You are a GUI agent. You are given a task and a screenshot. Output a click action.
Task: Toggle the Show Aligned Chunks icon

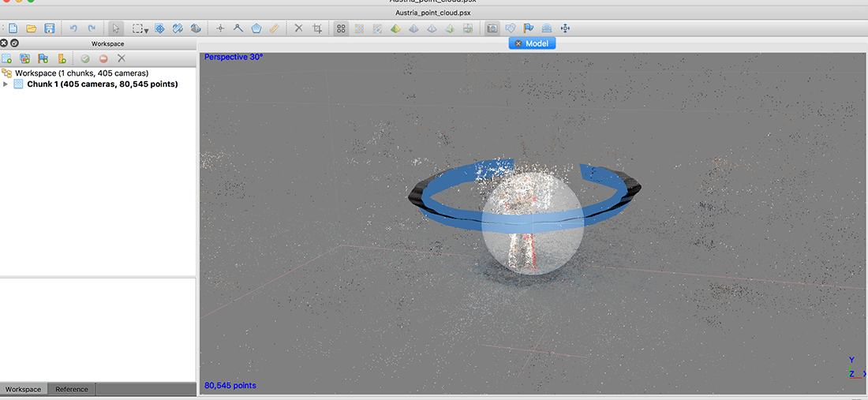point(546,28)
